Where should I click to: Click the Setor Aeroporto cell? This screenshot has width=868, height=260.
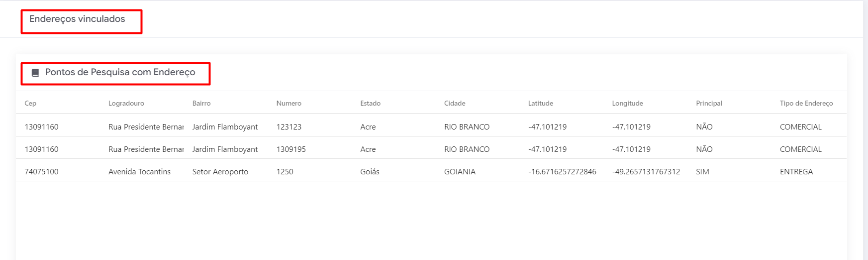[x=220, y=171]
